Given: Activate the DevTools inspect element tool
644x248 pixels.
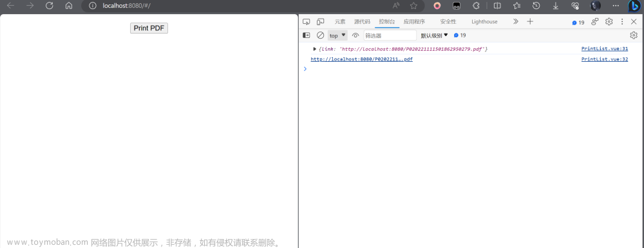Looking at the screenshot, I should 306,22.
